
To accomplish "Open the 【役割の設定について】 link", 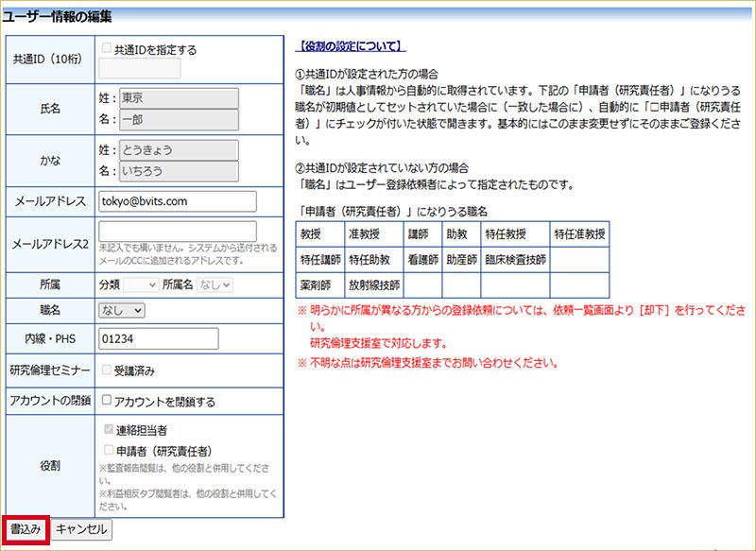I will click(351, 46).
